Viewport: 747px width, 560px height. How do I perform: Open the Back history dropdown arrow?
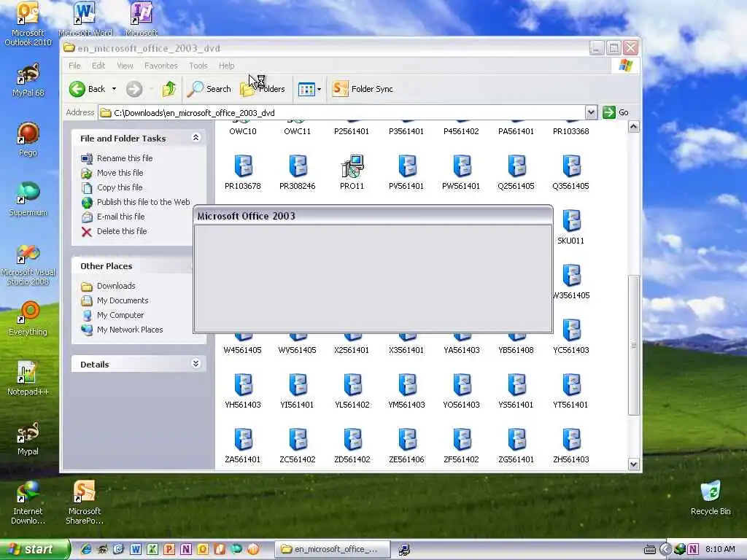point(114,89)
